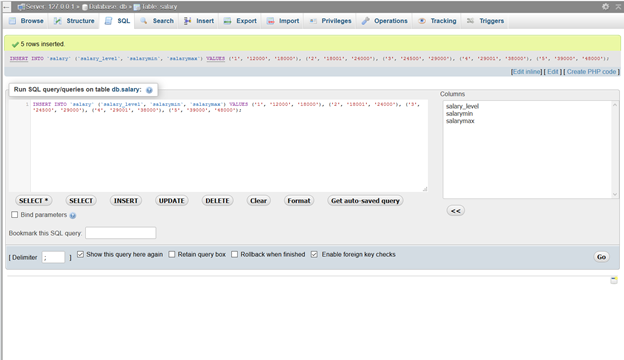Click the Edit inline link
624x360 pixels.
pyautogui.click(x=526, y=72)
